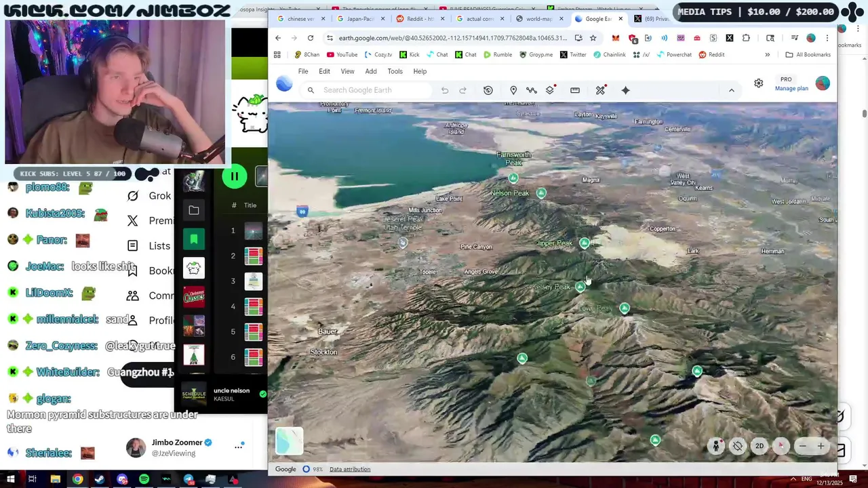Viewport: 868px width, 488px height.
Task: Select the Add placemark pin tool
Action: pyautogui.click(x=513, y=90)
